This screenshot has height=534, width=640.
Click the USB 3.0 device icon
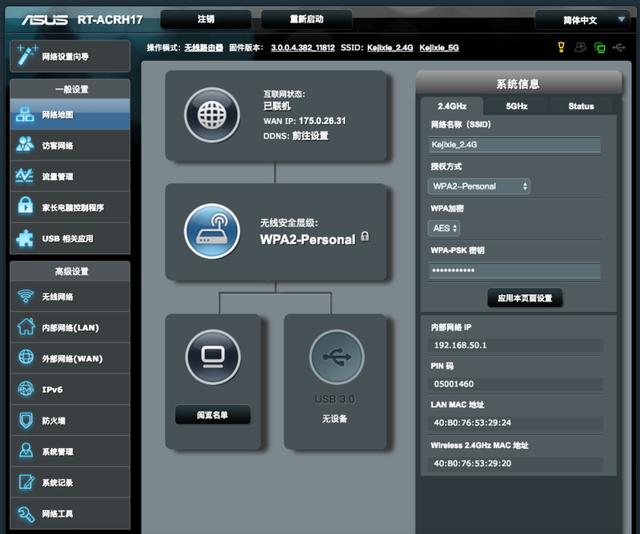pyautogui.click(x=337, y=356)
